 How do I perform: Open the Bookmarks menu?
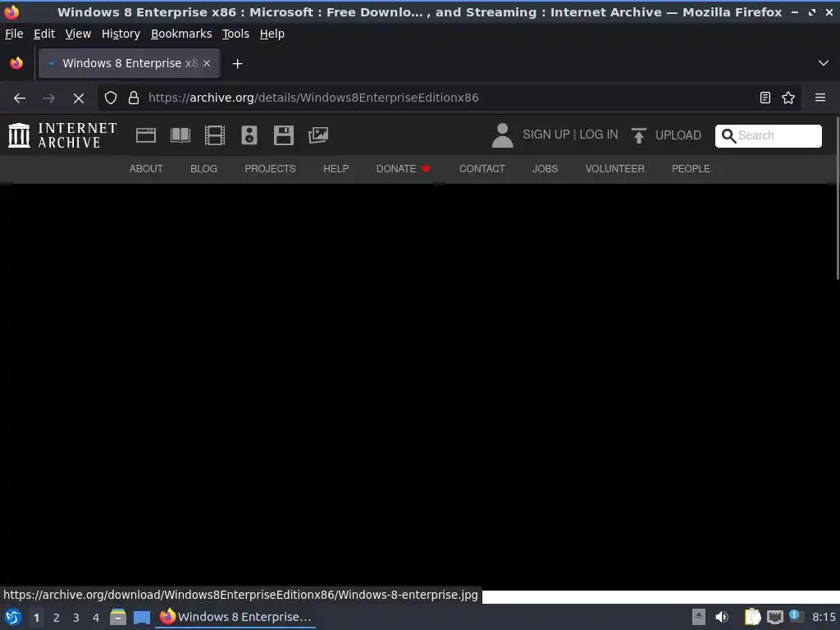tap(181, 34)
